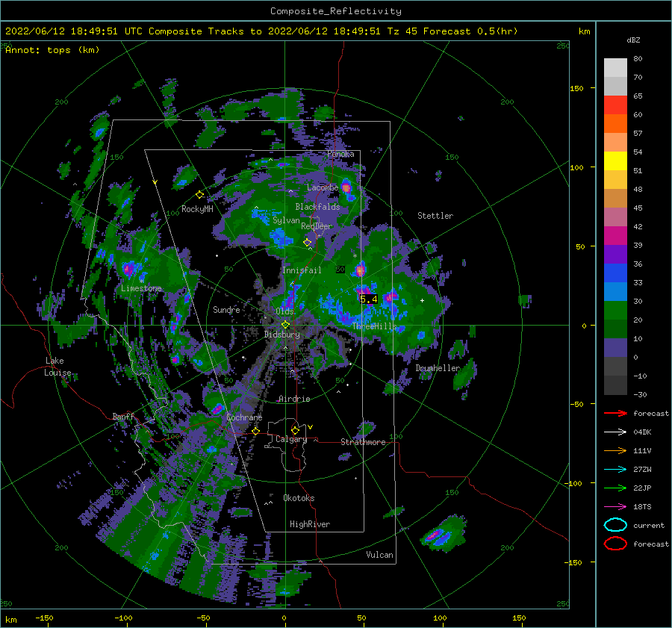Click the red forecast arrow in legend
This screenshot has height=628, width=672.
[x=615, y=413]
